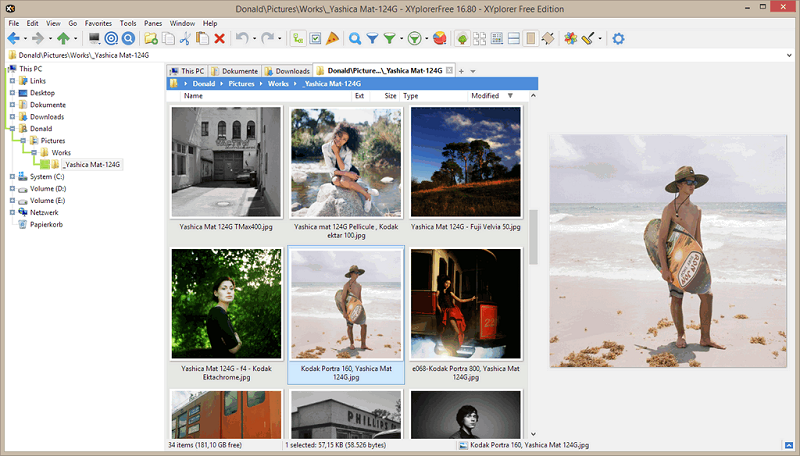Go up one folder level

pos(64,39)
